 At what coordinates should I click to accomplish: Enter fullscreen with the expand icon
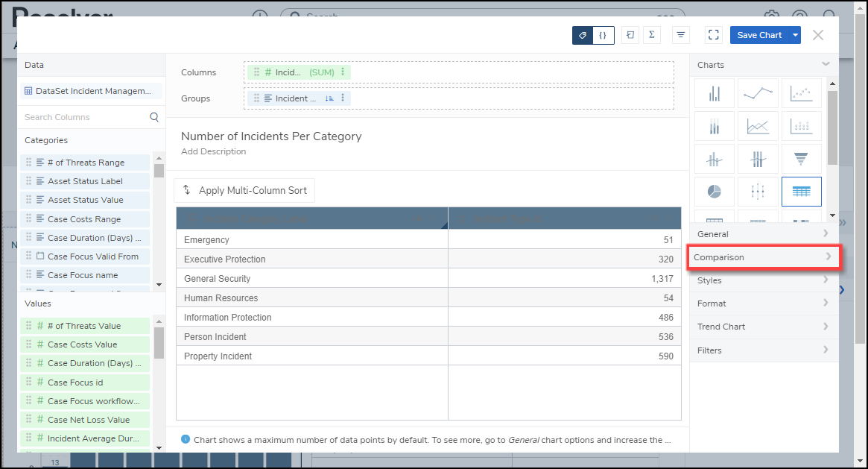(713, 35)
